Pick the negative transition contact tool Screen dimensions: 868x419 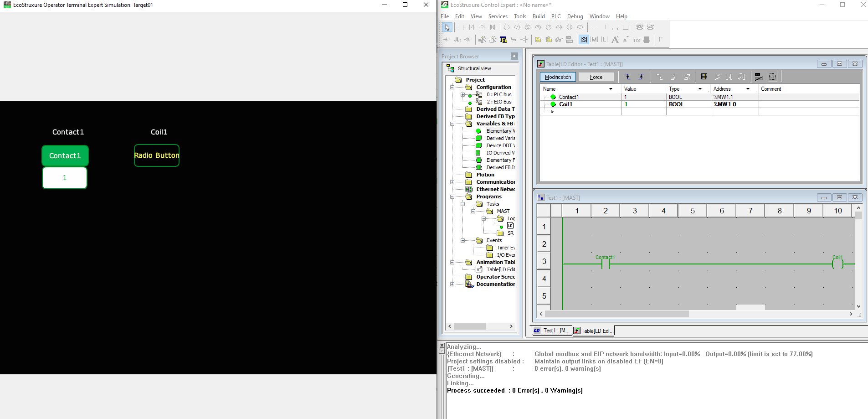point(492,27)
